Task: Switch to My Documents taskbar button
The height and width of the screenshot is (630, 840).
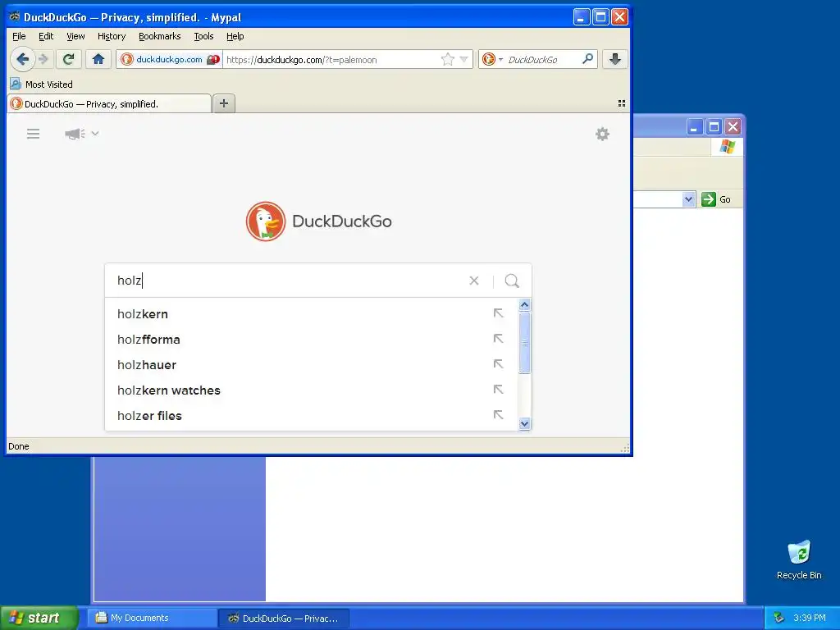Action: pyautogui.click(x=152, y=618)
